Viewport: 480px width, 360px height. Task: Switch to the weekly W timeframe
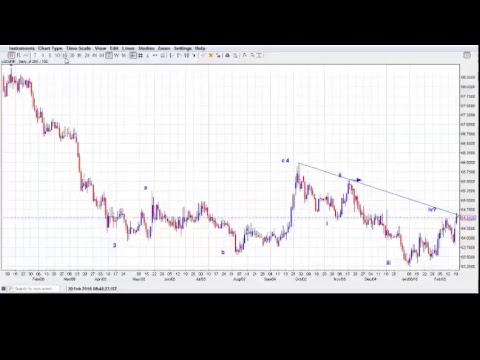pyautogui.click(x=116, y=55)
